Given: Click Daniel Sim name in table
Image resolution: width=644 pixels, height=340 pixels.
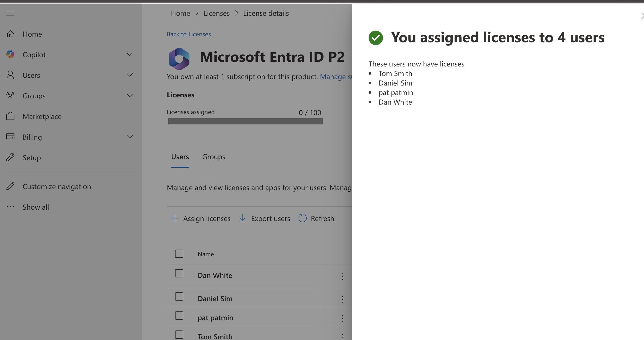Looking at the screenshot, I should pos(215,299).
